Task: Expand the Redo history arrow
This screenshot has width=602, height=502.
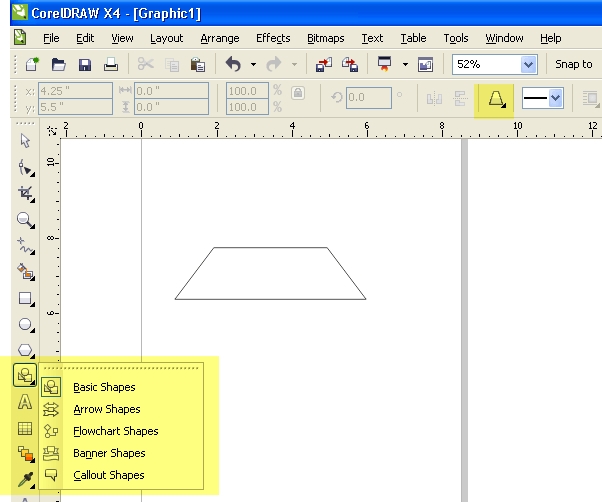Action: pyautogui.click(x=294, y=64)
